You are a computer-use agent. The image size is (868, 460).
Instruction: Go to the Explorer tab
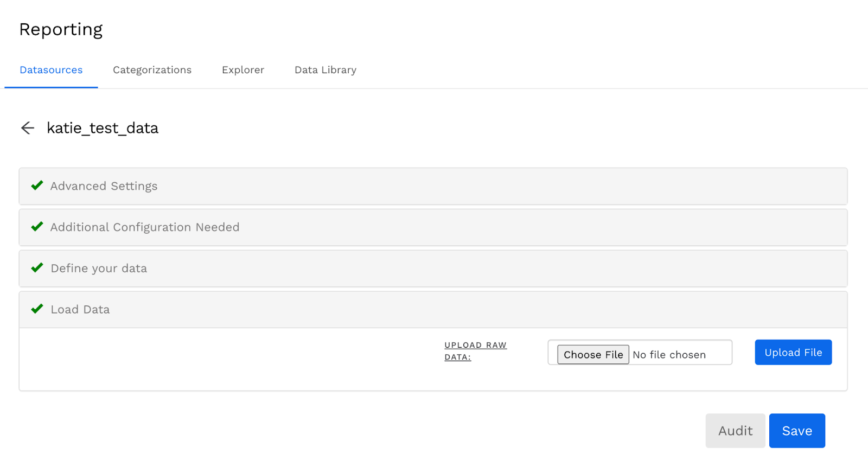[x=243, y=70]
